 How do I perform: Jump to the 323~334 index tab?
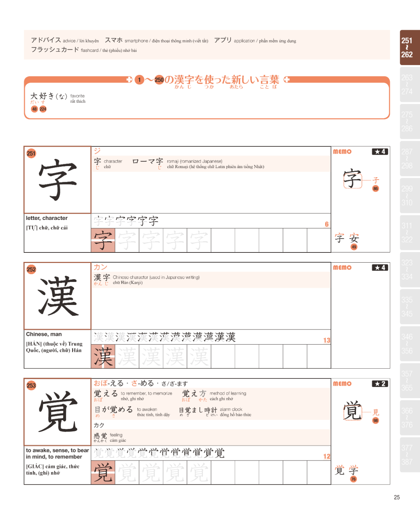coord(410,270)
